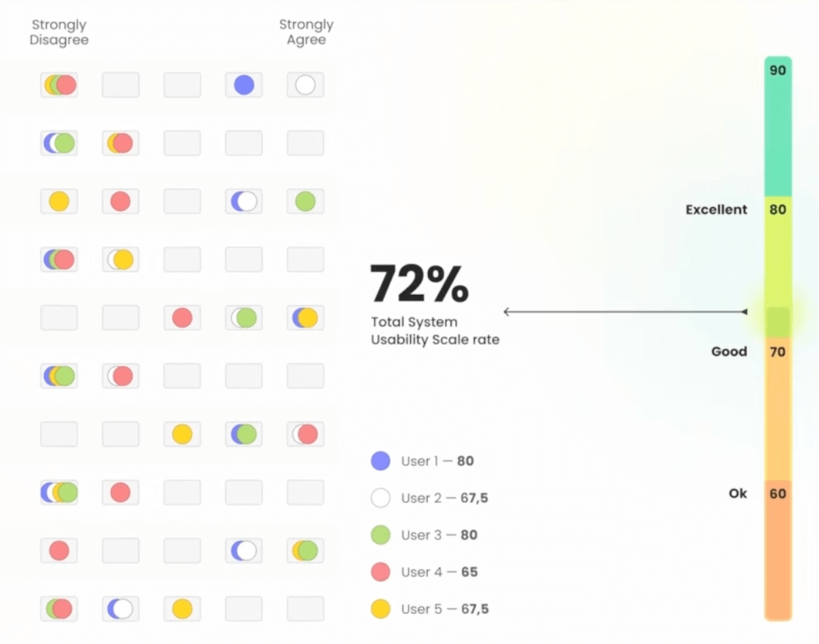Click the Strongly Disagree column header
Viewport: 819px width, 644px height.
click(59, 32)
